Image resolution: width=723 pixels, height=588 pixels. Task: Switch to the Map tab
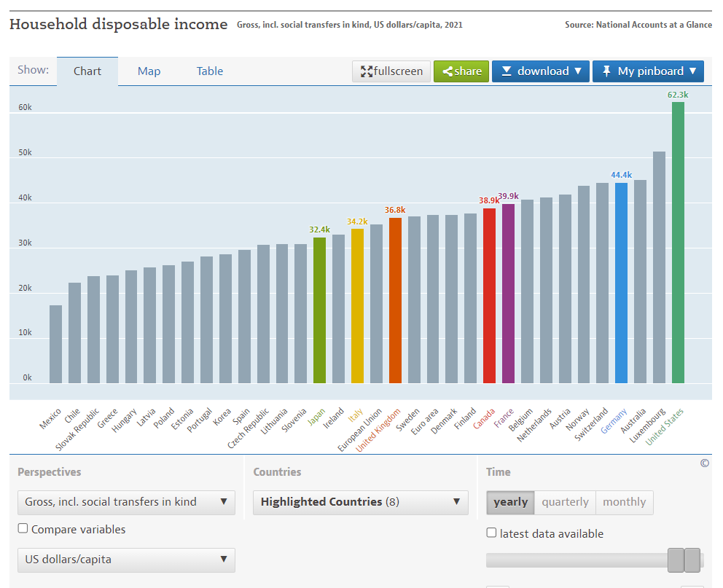click(x=149, y=71)
